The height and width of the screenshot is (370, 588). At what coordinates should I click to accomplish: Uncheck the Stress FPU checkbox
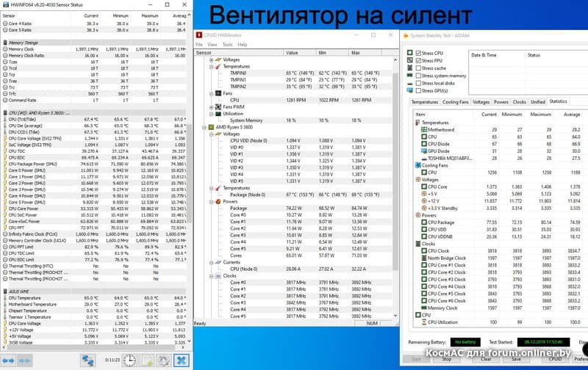click(x=418, y=61)
